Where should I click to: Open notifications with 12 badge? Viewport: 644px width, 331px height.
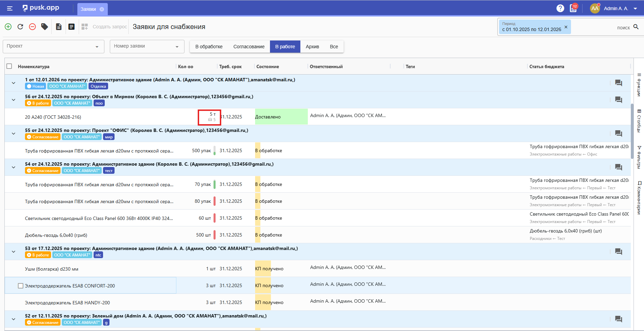[573, 8]
